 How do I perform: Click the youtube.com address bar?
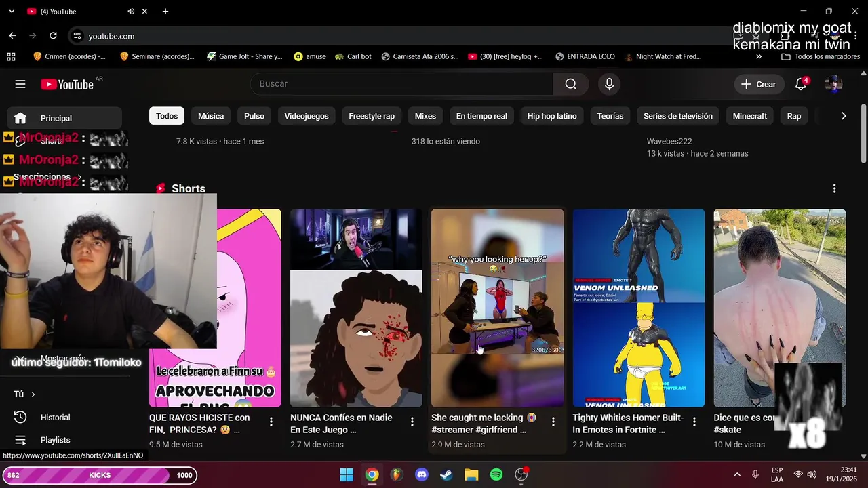pyautogui.click(x=400, y=36)
